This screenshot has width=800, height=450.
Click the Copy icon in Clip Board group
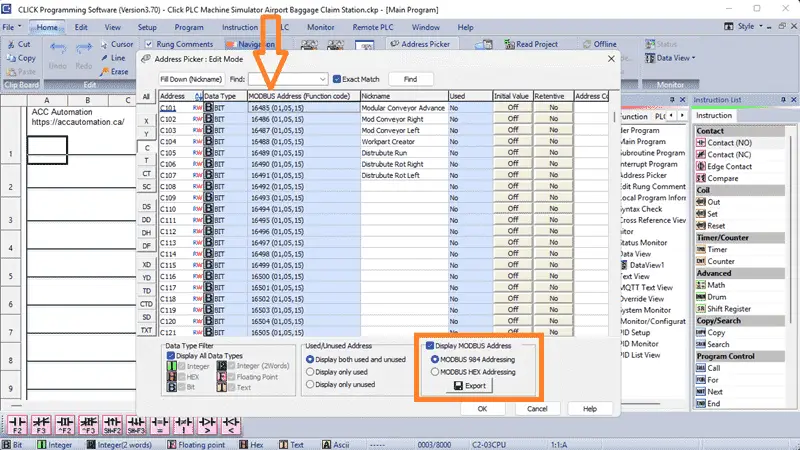11,58
